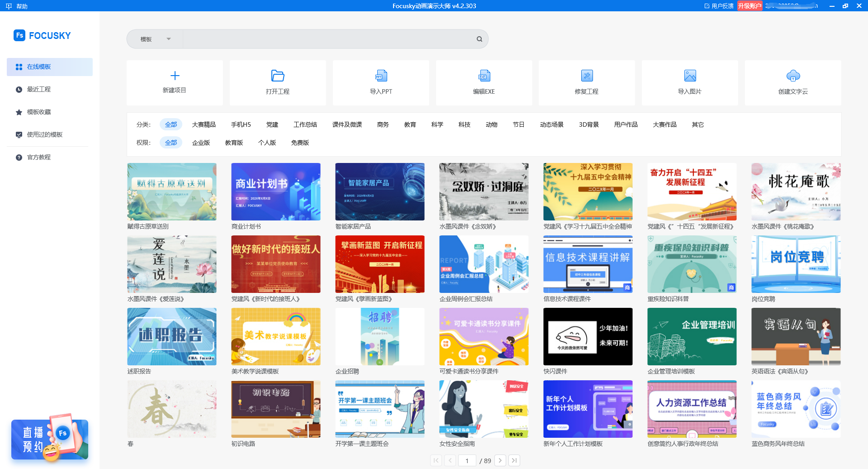This screenshot has height=469, width=868.
Task: Open the 导入图片 image icon
Action: click(690, 76)
